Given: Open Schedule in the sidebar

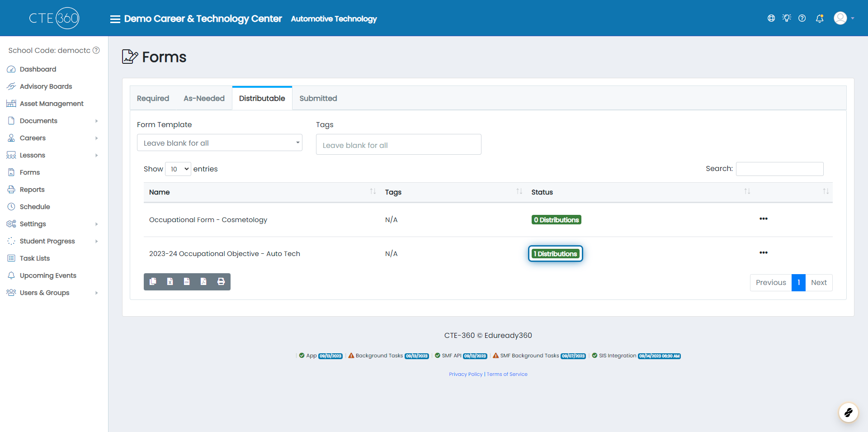Looking at the screenshot, I should point(35,207).
